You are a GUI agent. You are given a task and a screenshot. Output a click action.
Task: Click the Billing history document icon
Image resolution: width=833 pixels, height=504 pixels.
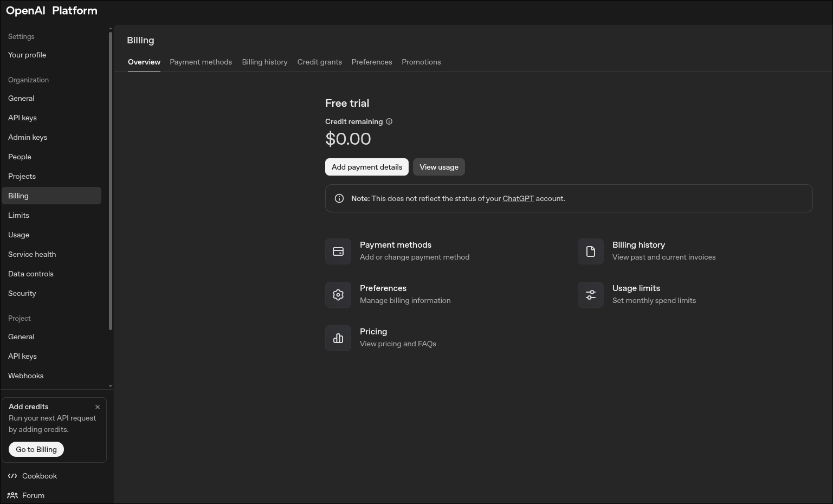coord(590,251)
